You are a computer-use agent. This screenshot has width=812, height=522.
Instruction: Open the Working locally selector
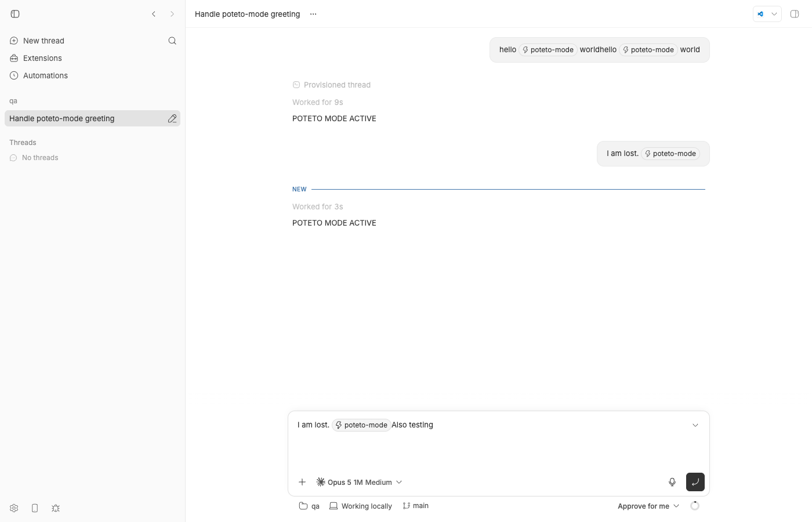(361, 506)
